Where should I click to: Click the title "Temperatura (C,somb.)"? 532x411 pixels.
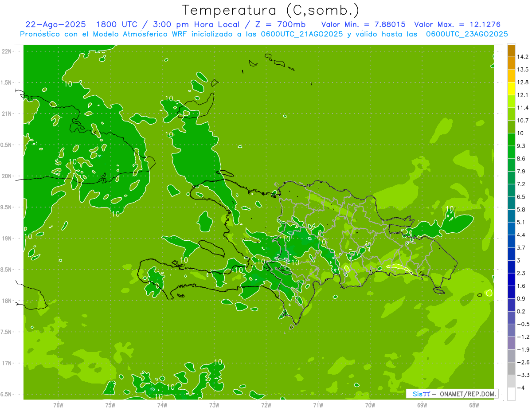270,10
